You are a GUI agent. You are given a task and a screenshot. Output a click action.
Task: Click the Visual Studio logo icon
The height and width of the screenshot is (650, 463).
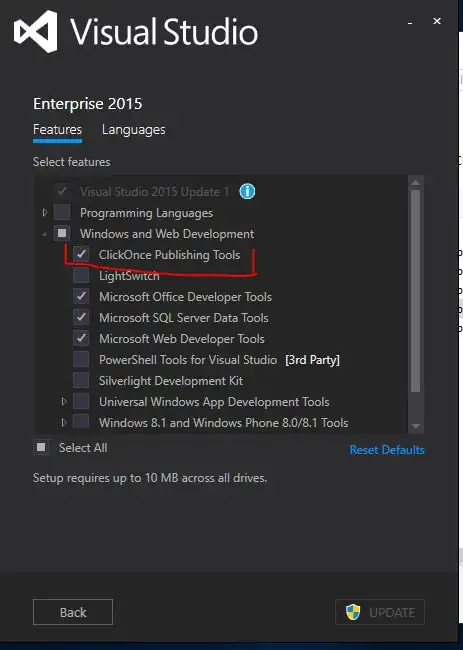click(x=36, y=32)
